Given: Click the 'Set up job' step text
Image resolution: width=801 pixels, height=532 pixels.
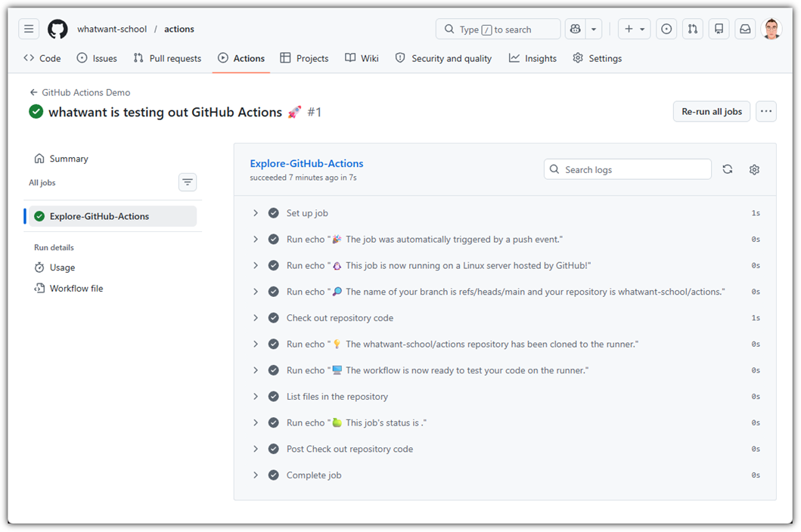Looking at the screenshot, I should tap(307, 213).
